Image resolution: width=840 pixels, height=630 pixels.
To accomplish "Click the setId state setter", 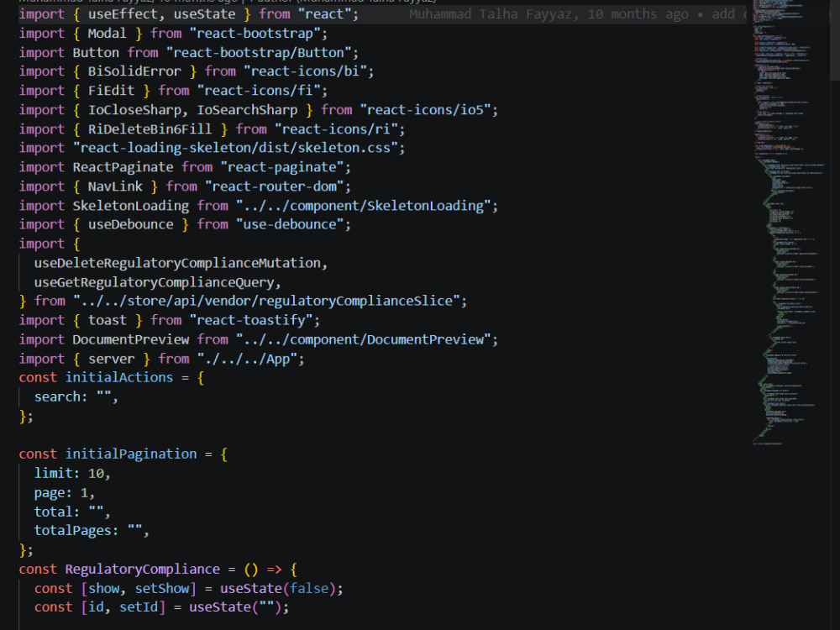I will [x=139, y=607].
